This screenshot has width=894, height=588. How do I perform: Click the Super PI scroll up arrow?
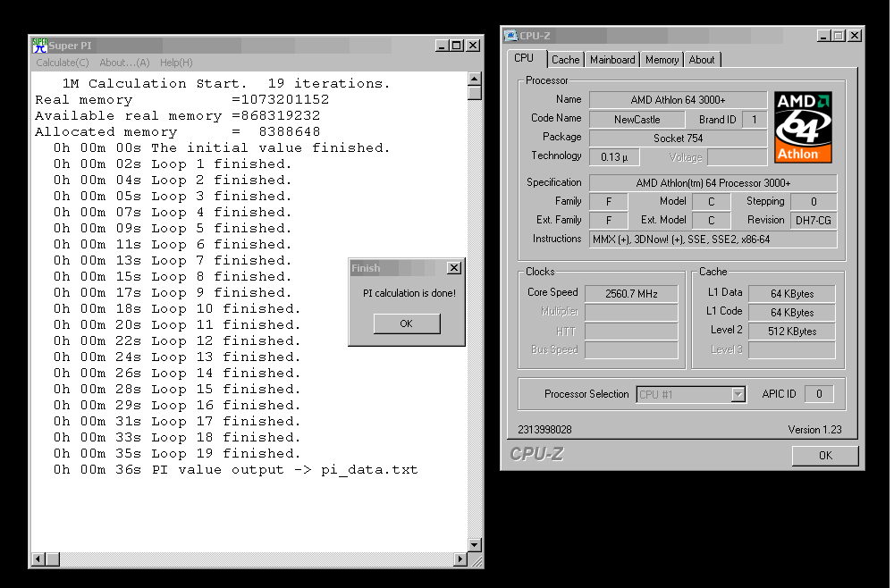pyautogui.click(x=475, y=79)
